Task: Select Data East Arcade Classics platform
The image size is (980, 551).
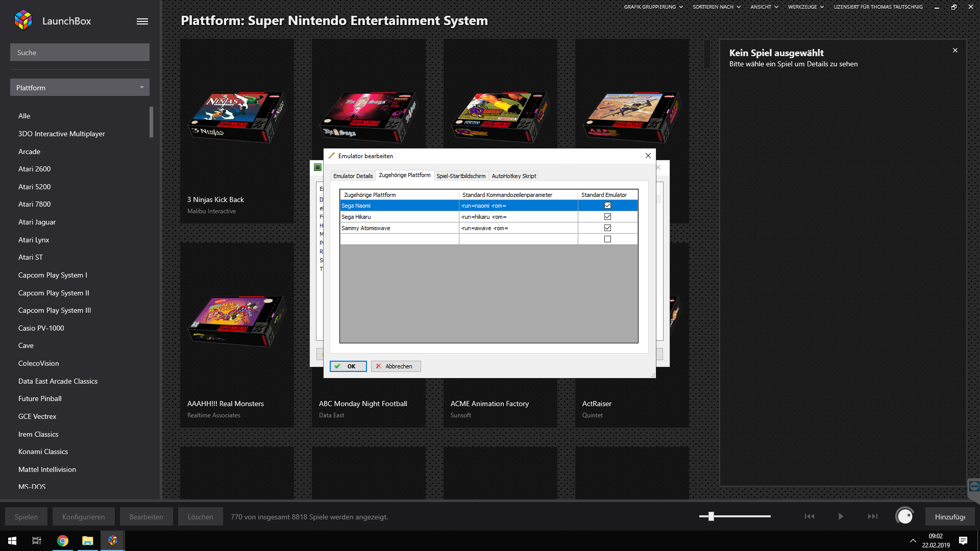Action: click(58, 381)
